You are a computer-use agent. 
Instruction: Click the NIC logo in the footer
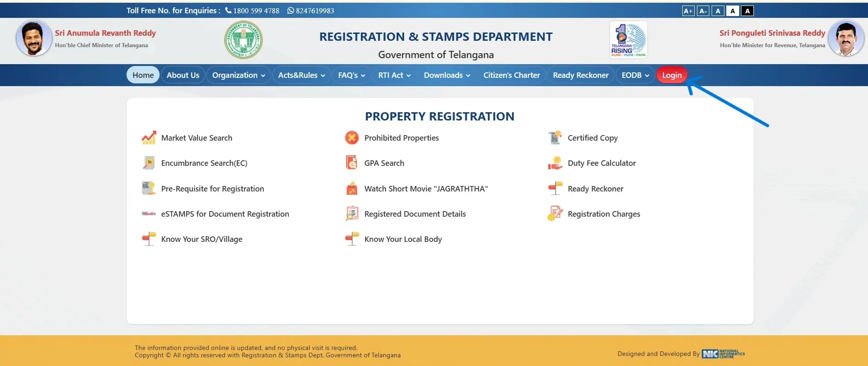[x=723, y=354]
